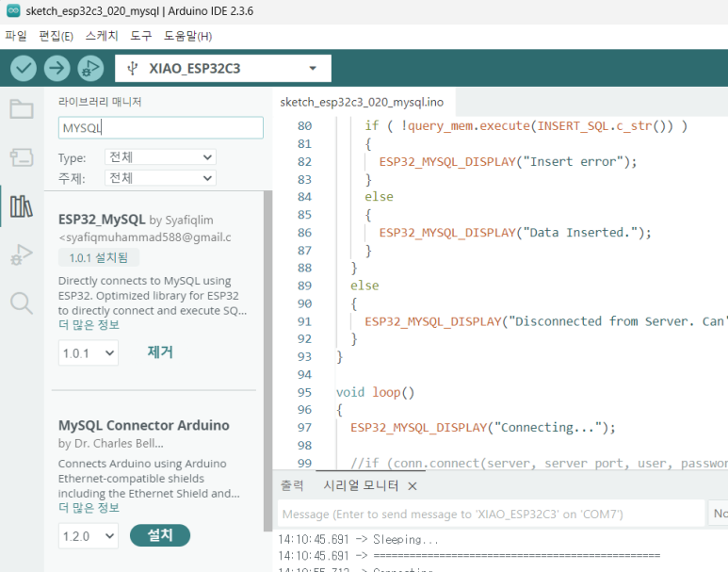
Task: Select the Library Manager sidebar icon
Action: [22, 205]
